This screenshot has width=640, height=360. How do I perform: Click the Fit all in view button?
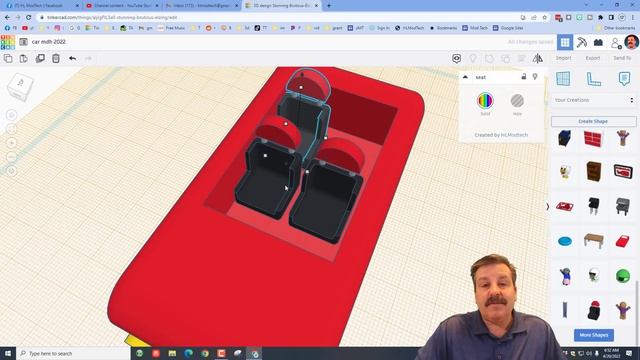click(x=12, y=129)
